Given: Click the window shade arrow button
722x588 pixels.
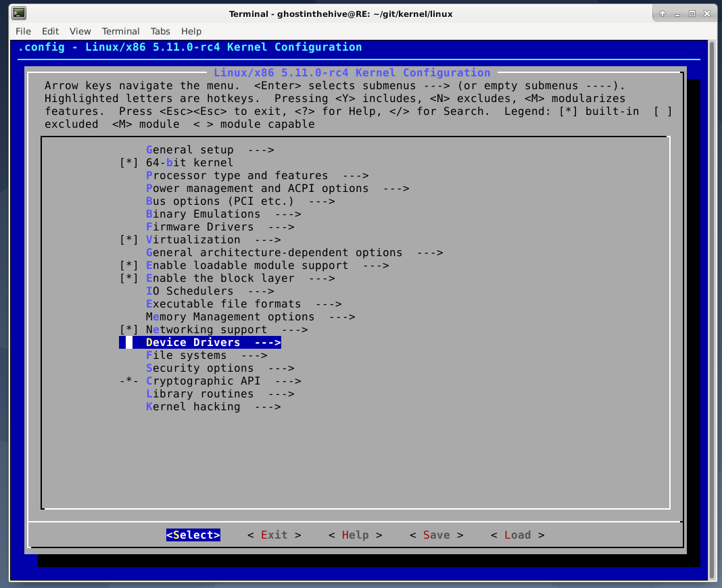Looking at the screenshot, I should coord(663,14).
